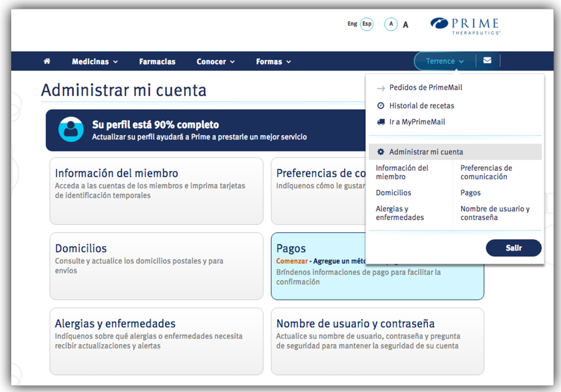This screenshot has height=392, width=561.
Task: Click the Prime Therapeutics logo
Action: coord(466,25)
